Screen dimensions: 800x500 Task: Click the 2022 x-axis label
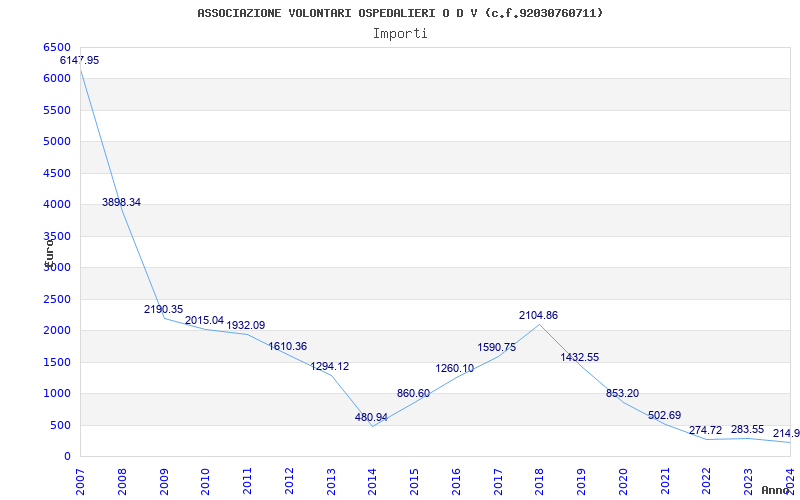point(707,482)
